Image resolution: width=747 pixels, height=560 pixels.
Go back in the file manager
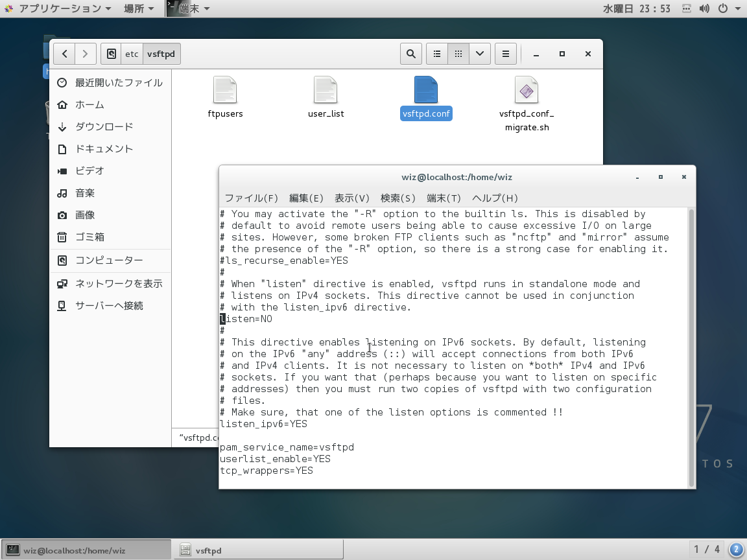65,54
